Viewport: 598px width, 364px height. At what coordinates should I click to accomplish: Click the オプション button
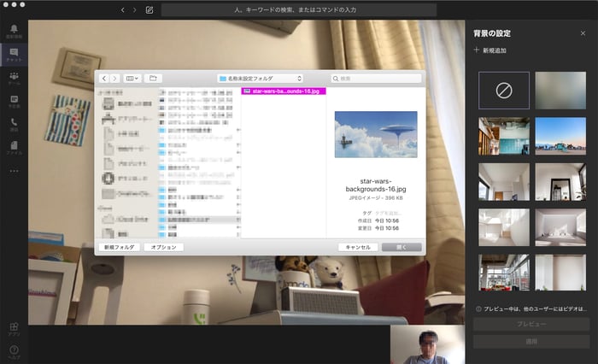[x=162, y=247]
